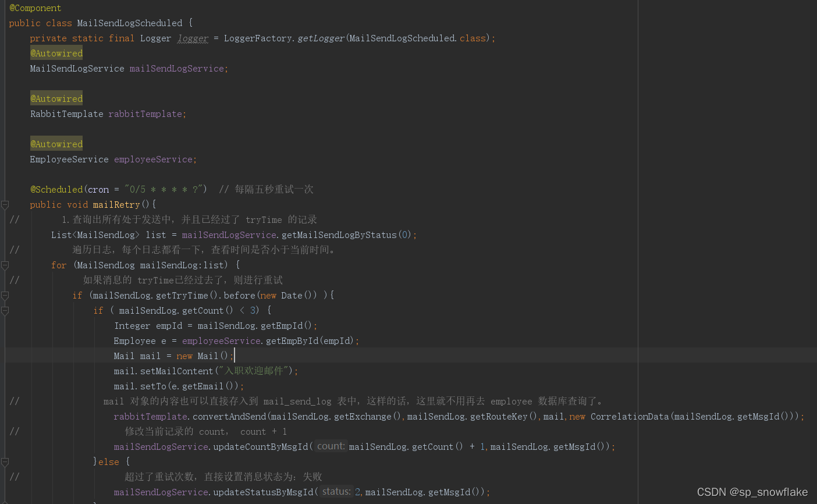Click the employeeService field declaration name
Viewport: 817px width, 504px height.
(x=153, y=159)
